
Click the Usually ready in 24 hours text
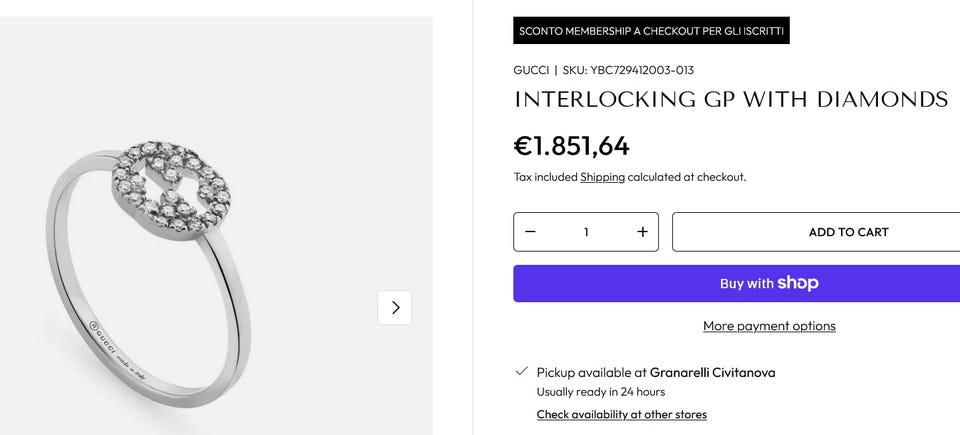click(x=600, y=392)
